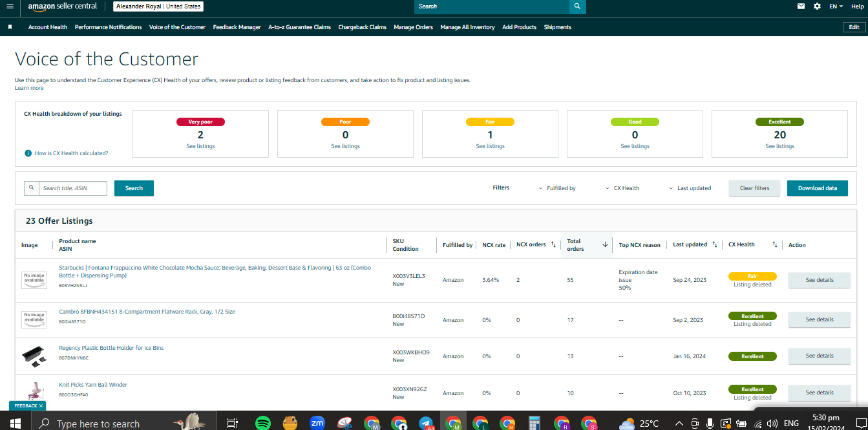Open the settings gear icon

(818, 6)
